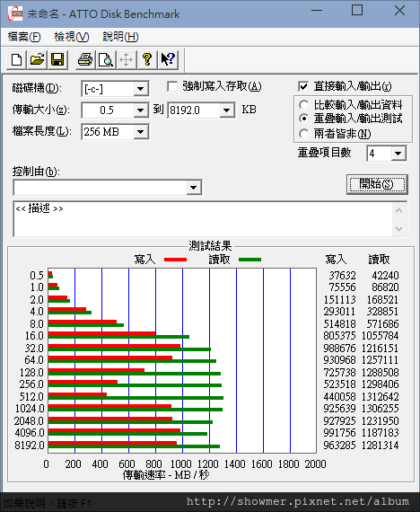Select the 兩者皆非 radio option
Screen dimensions: 420x512
(x=304, y=134)
